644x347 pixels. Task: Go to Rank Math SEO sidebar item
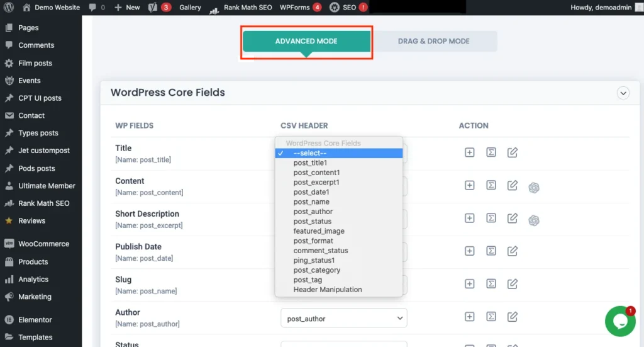(43, 203)
